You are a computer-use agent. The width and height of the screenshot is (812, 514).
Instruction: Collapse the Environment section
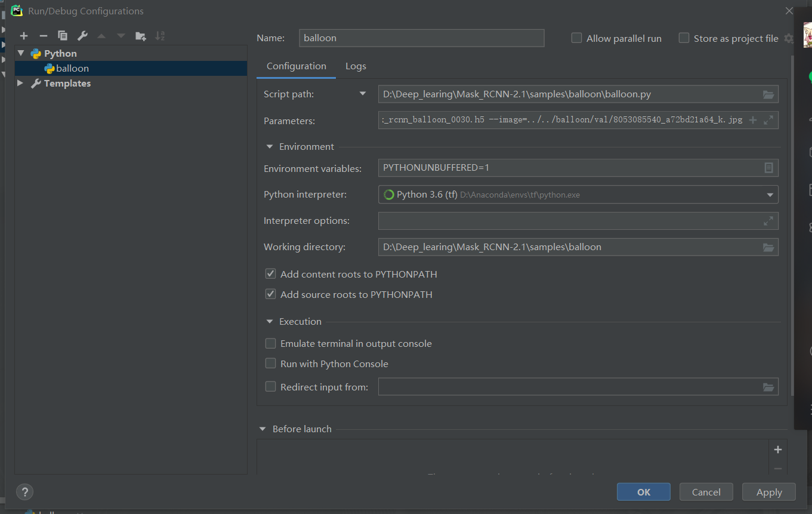point(270,147)
